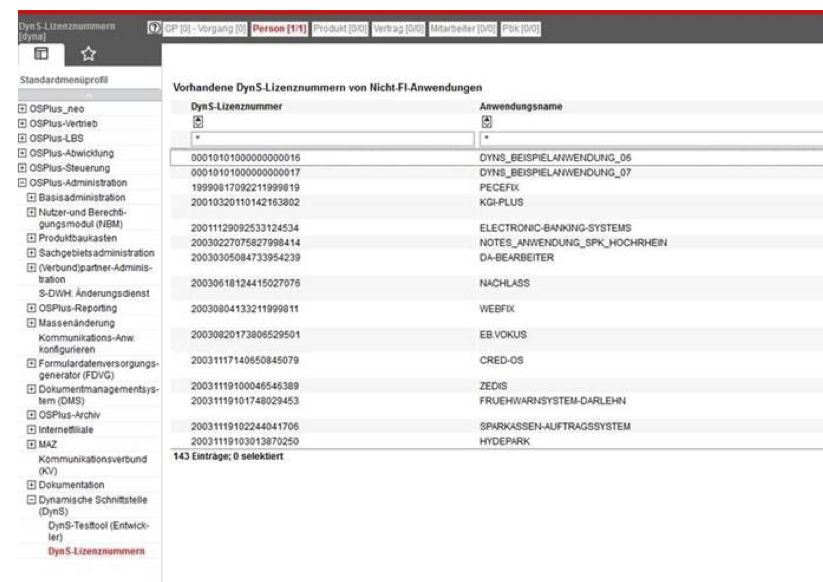The image size is (823, 582).
Task: Click the 143 Einträge; 0 selektiert status text
Action: pyautogui.click(x=228, y=457)
